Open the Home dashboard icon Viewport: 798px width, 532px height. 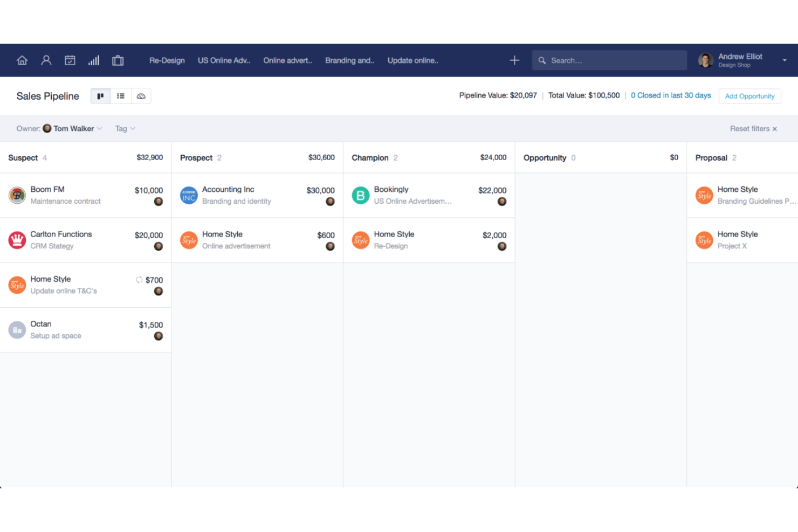tap(22, 60)
